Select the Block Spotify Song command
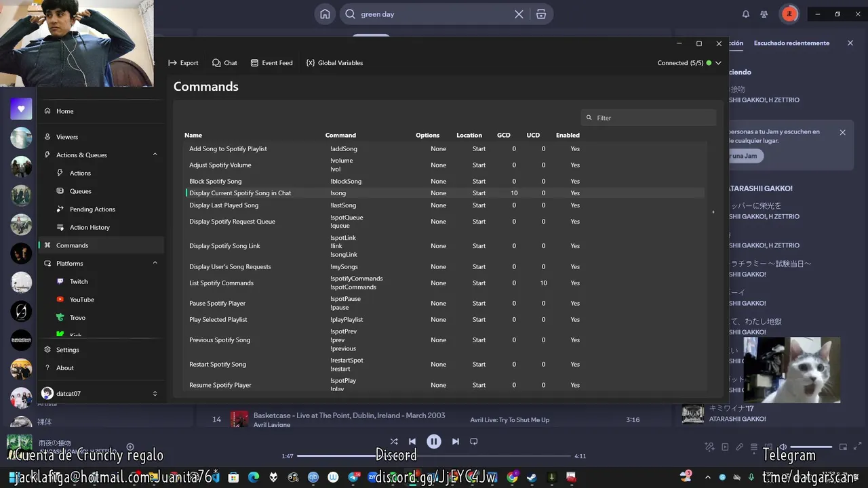The width and height of the screenshot is (868, 488). [445, 181]
